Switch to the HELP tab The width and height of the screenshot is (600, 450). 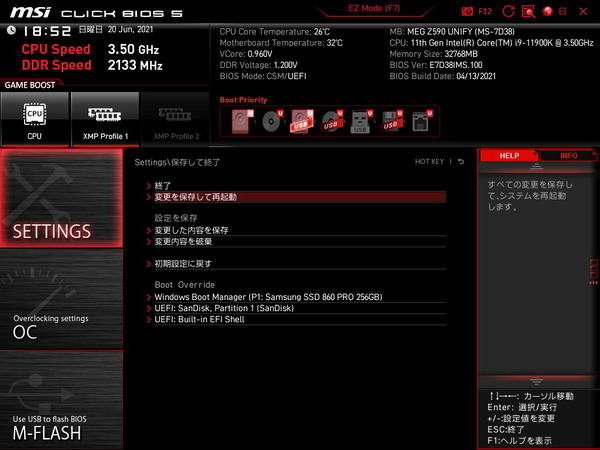pyautogui.click(x=509, y=155)
